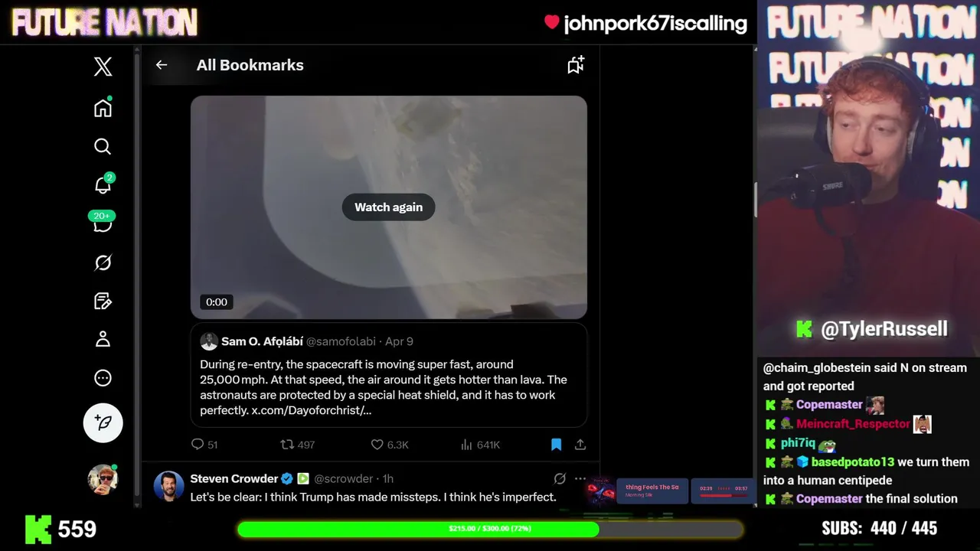Click the music widget album art
The height and width of the screenshot is (551, 980).
603,491
